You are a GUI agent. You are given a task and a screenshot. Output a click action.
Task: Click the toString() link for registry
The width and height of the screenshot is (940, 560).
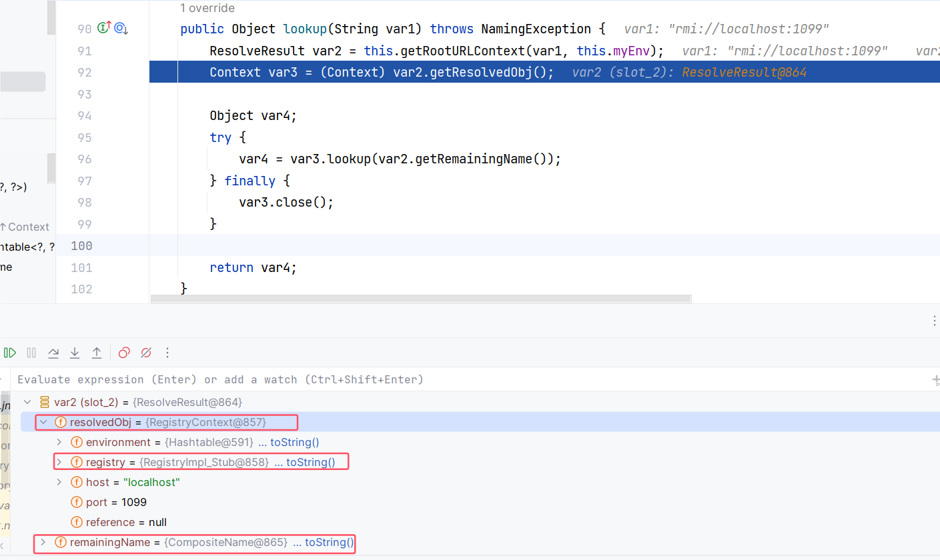[310, 462]
